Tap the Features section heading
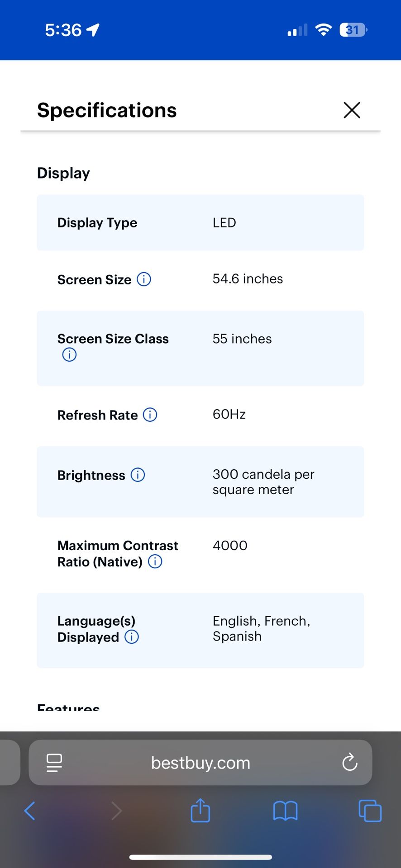 coord(68,706)
